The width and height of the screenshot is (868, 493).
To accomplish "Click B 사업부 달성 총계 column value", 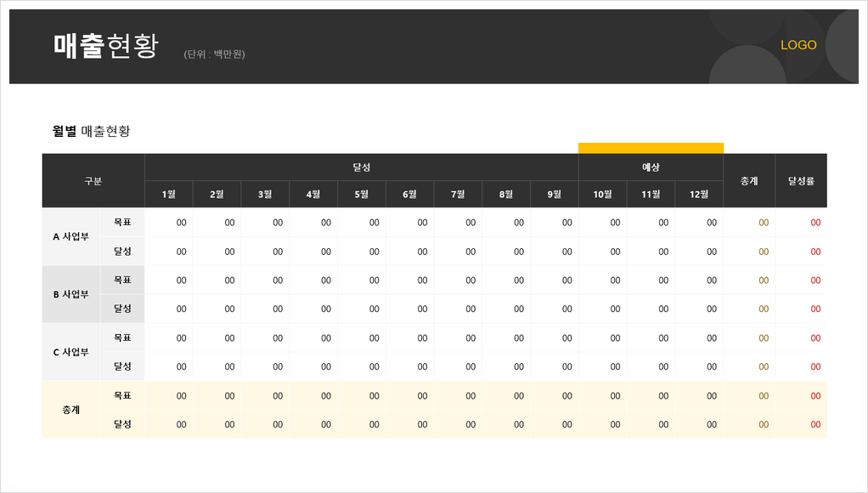I will pyautogui.click(x=764, y=309).
